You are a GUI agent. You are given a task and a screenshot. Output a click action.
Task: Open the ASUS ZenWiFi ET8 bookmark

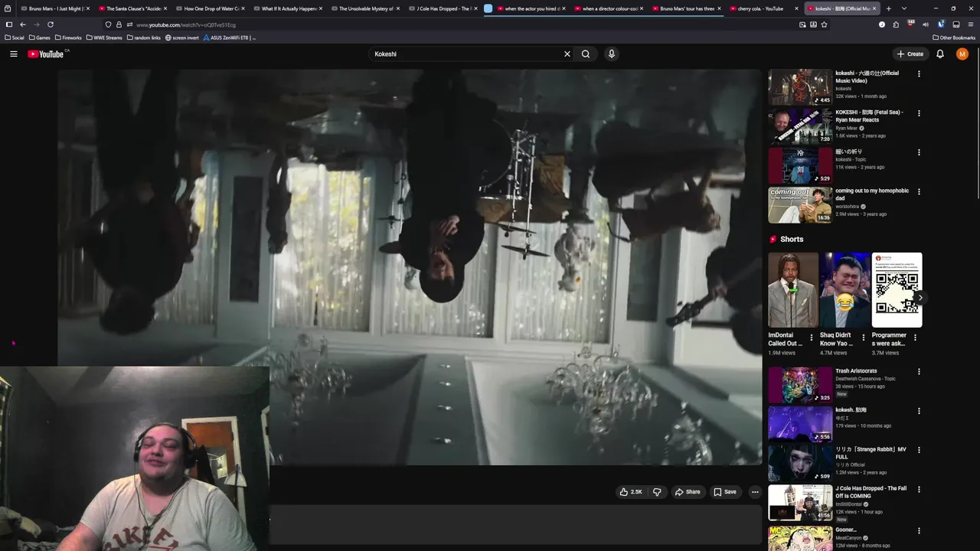click(x=230, y=37)
